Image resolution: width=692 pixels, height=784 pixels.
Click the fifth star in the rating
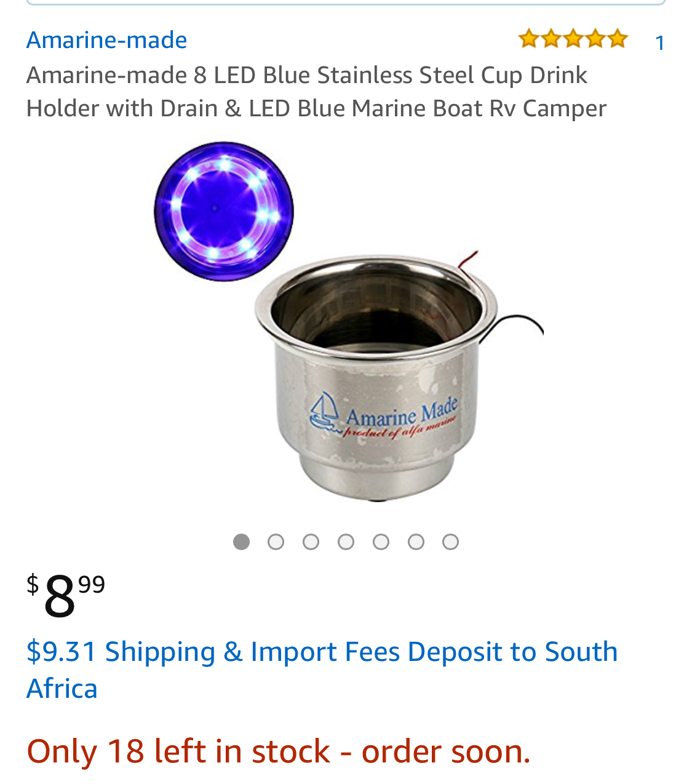pyautogui.click(x=617, y=39)
